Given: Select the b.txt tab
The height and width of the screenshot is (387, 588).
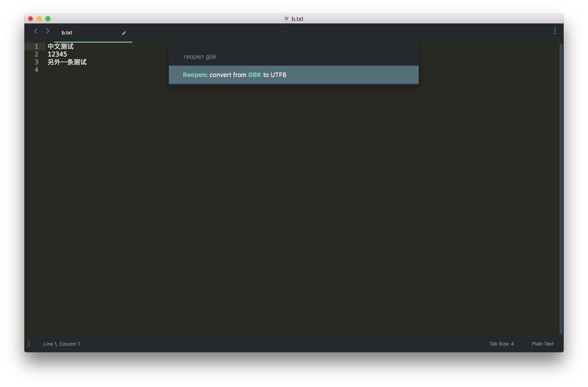Looking at the screenshot, I should (x=67, y=33).
